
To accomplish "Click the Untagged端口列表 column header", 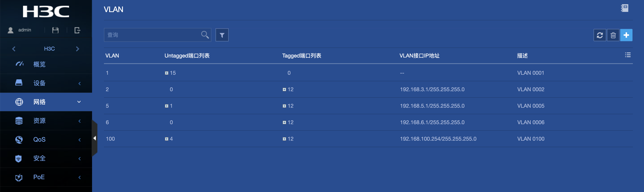I will (x=187, y=56).
